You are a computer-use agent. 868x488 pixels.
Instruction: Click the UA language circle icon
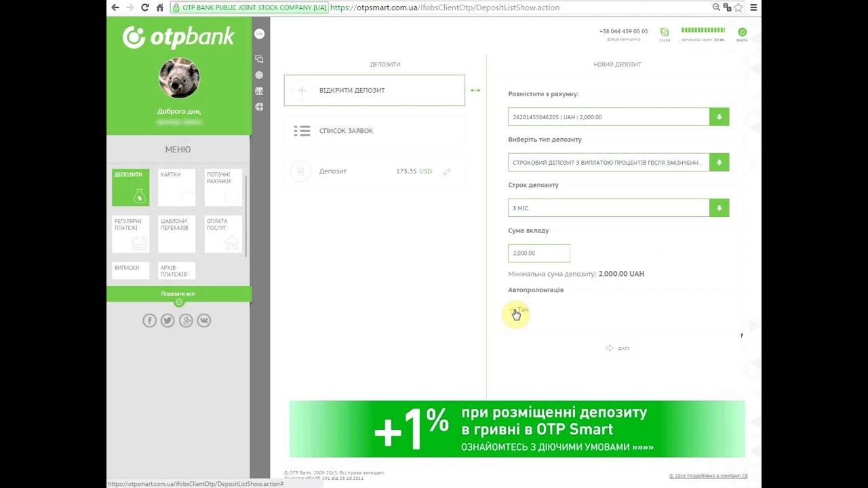pyautogui.click(x=259, y=33)
